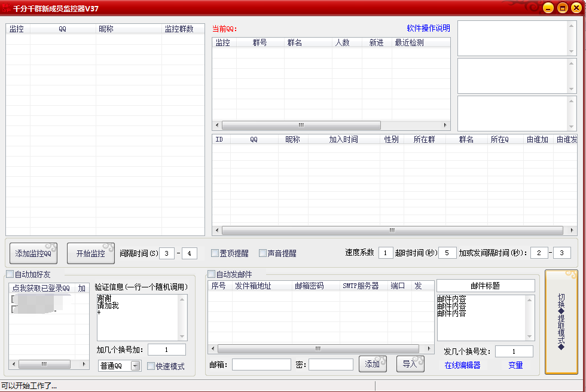Focus the interval time minimum field

167,253
